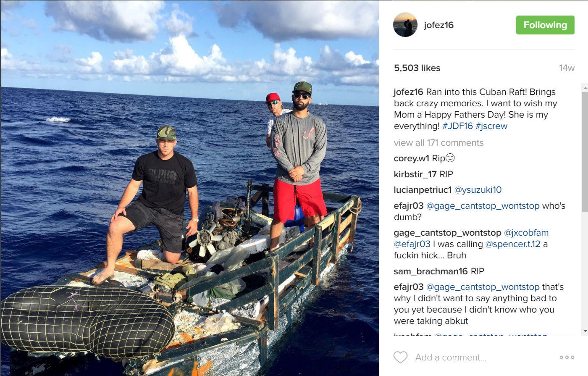Screen dimensions: 588x376
Task: Open the #jscrew hashtag link
Action: [x=491, y=126]
